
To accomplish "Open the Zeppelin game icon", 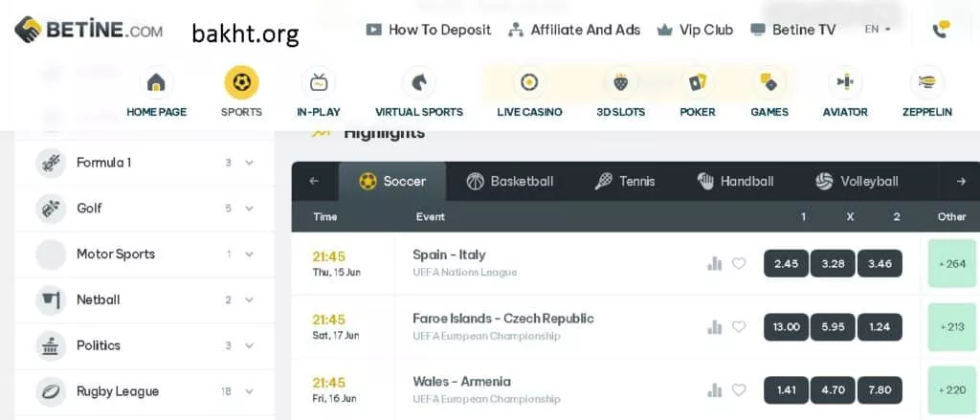I will click(x=926, y=82).
